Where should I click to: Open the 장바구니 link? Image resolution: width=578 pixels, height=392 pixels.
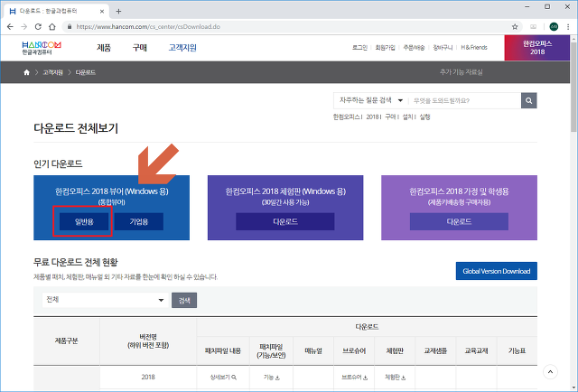[443, 47]
